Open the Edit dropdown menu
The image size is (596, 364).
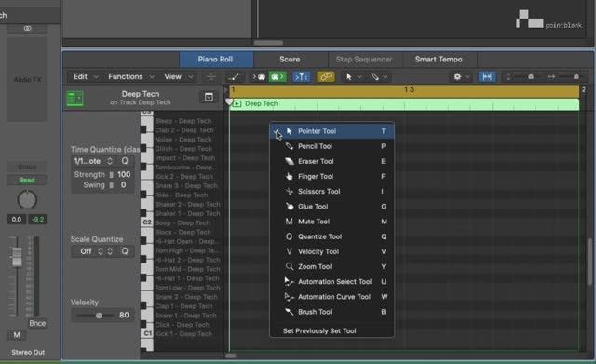click(85, 76)
